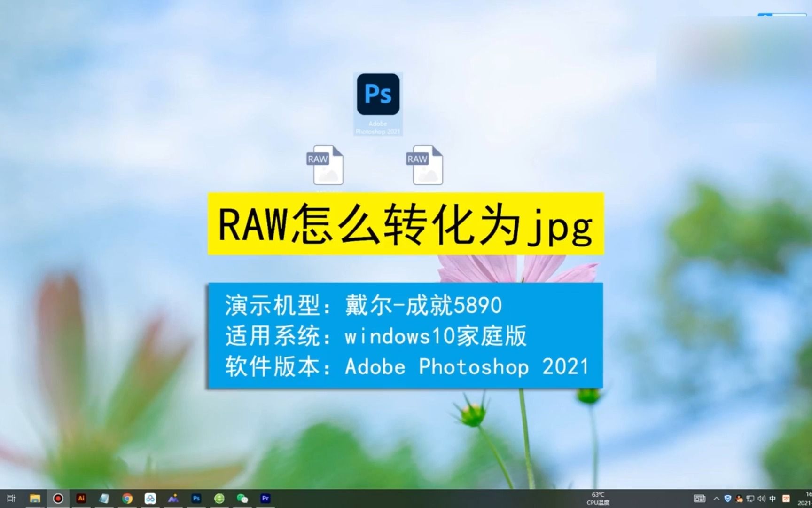Open the taskbar clock and date
This screenshot has height=508, width=812.
tap(804, 499)
